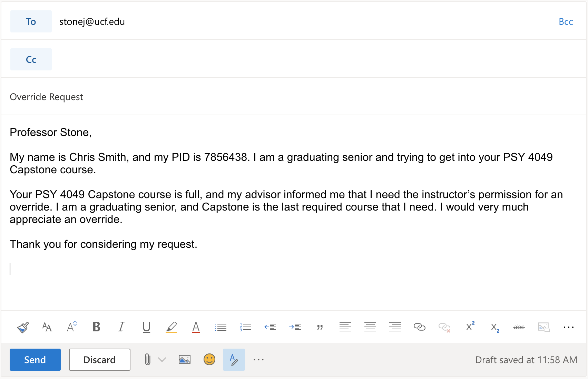Show the Bcc field
Screen dimensions: 588x379
tap(566, 22)
